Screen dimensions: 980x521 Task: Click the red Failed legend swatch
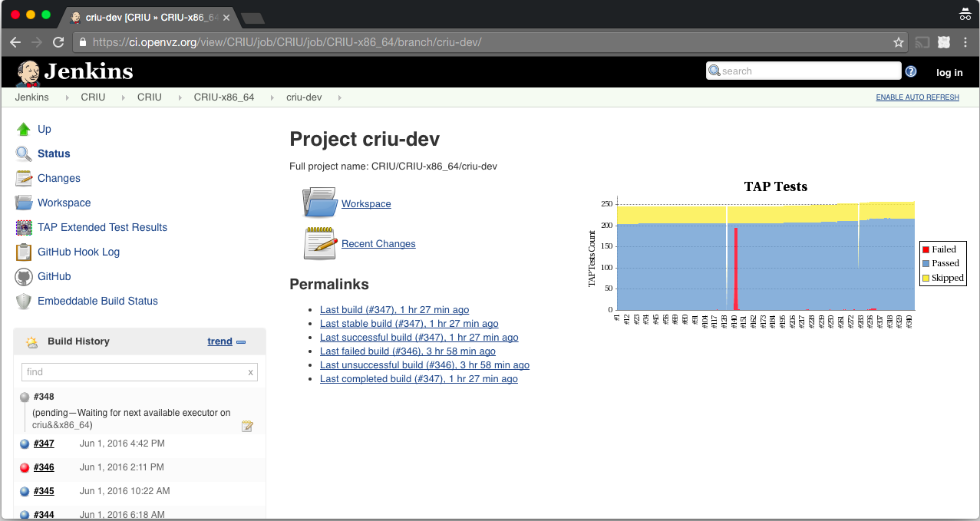(926, 249)
